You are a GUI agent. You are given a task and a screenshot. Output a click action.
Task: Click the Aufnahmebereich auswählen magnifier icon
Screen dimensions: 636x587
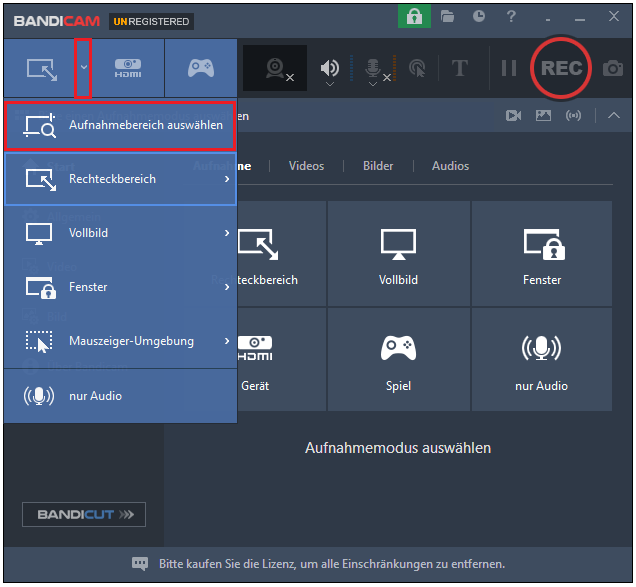pos(39,126)
